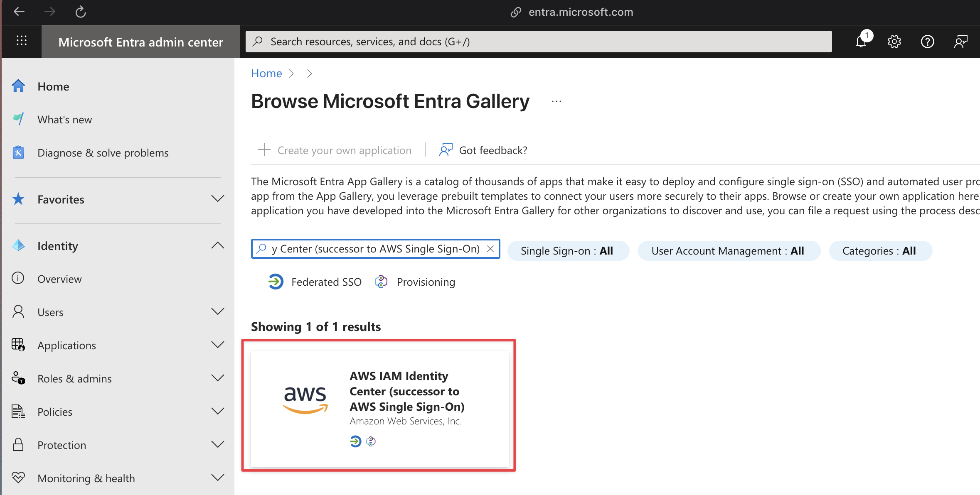
Task: Click the plus icon for Create your own application
Action: (264, 149)
